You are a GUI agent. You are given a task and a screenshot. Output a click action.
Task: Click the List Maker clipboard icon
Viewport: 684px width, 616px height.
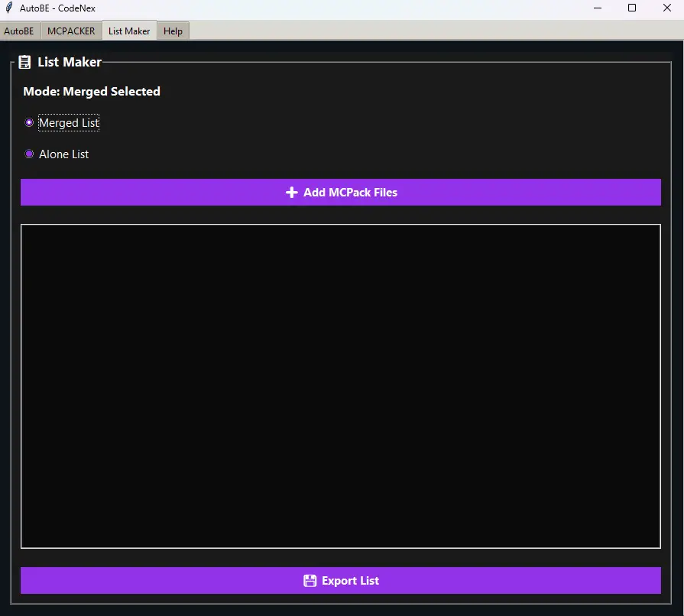(x=25, y=62)
